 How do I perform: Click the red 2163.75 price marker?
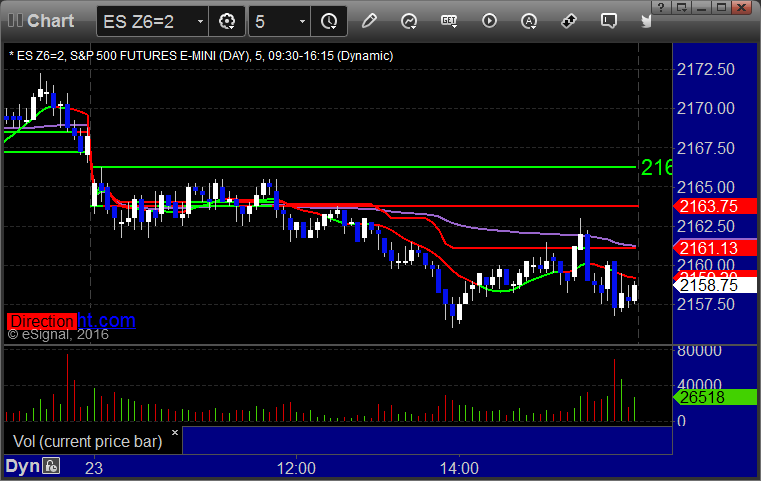click(x=714, y=206)
